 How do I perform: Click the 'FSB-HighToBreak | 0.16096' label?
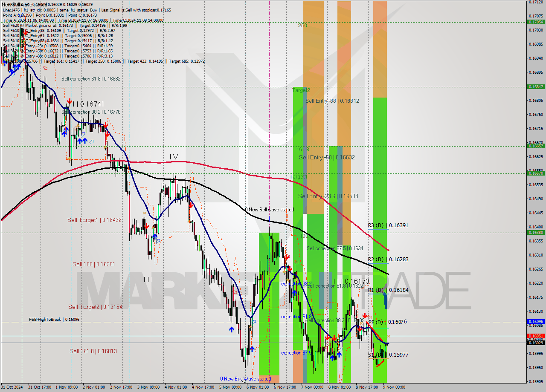coord(54,319)
